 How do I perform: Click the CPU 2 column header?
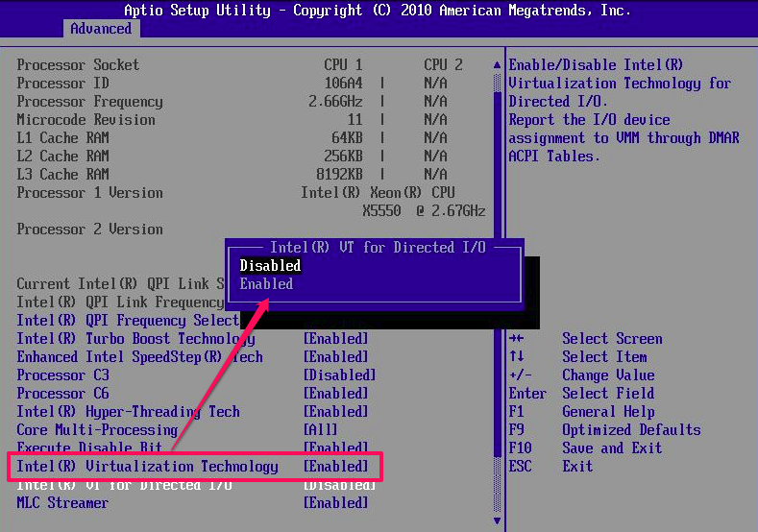point(443,64)
